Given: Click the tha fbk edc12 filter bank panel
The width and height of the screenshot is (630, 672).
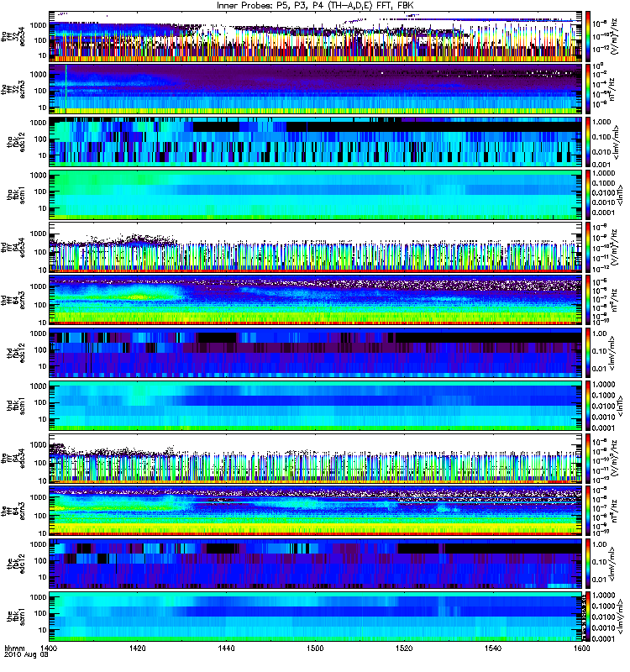Looking at the screenshot, I should (x=316, y=141).
